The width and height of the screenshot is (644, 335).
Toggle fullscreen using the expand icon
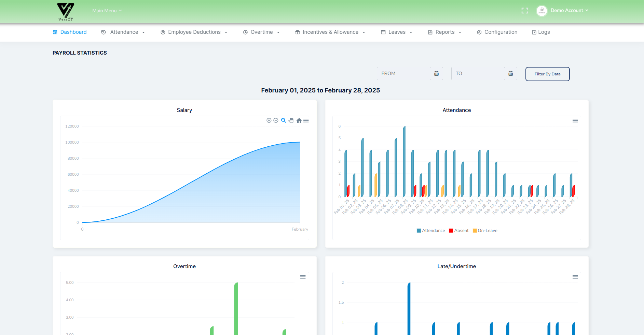[525, 11]
